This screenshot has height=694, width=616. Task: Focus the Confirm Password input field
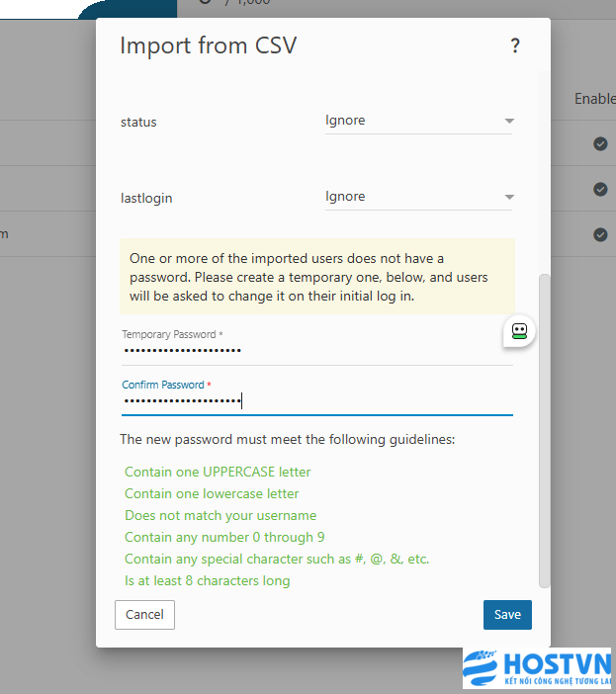316,400
